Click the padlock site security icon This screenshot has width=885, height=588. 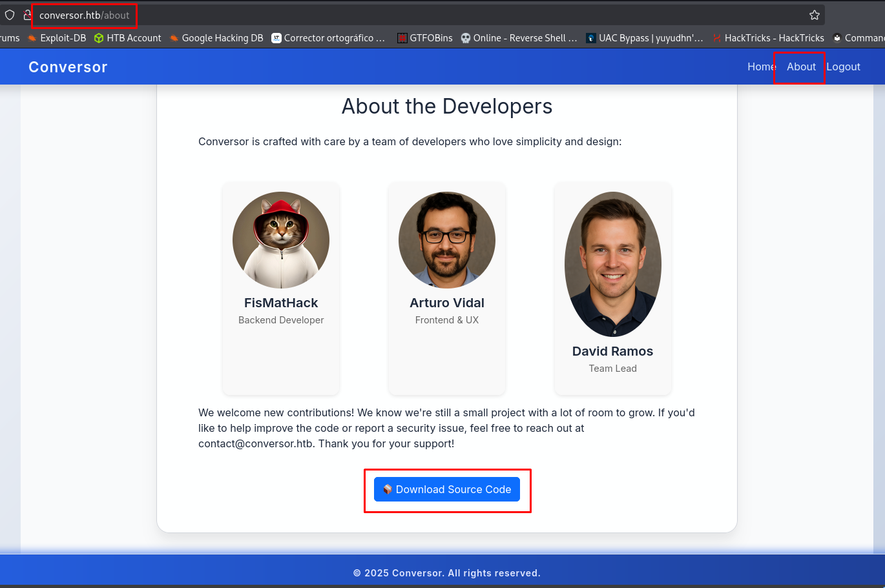(27, 15)
